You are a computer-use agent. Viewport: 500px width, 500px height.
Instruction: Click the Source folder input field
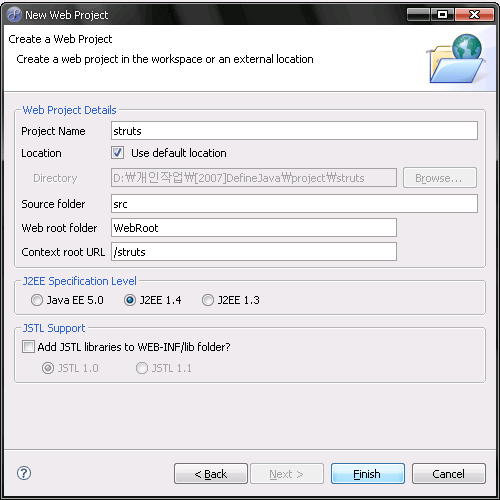tap(294, 204)
